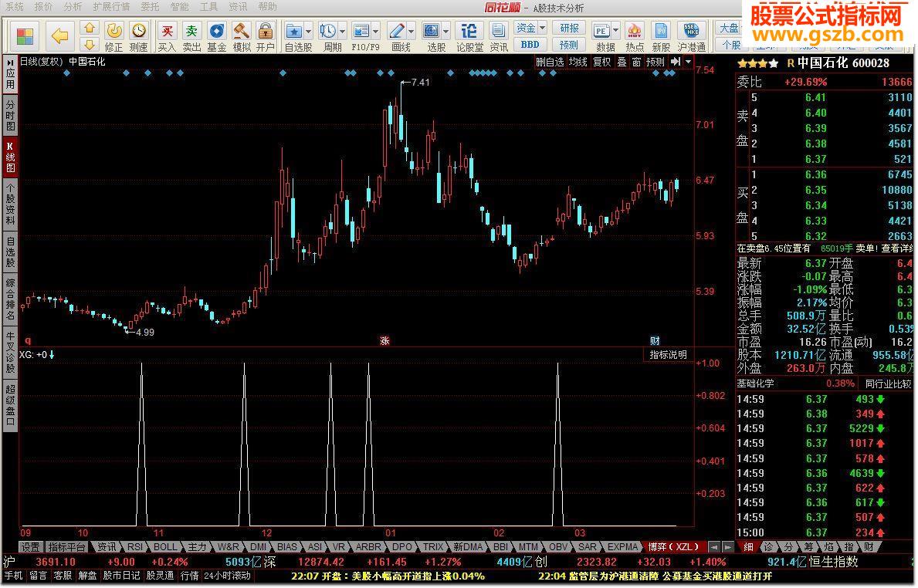Expand the 周期 period dropdown arrow
The image size is (918, 588).
point(343,31)
